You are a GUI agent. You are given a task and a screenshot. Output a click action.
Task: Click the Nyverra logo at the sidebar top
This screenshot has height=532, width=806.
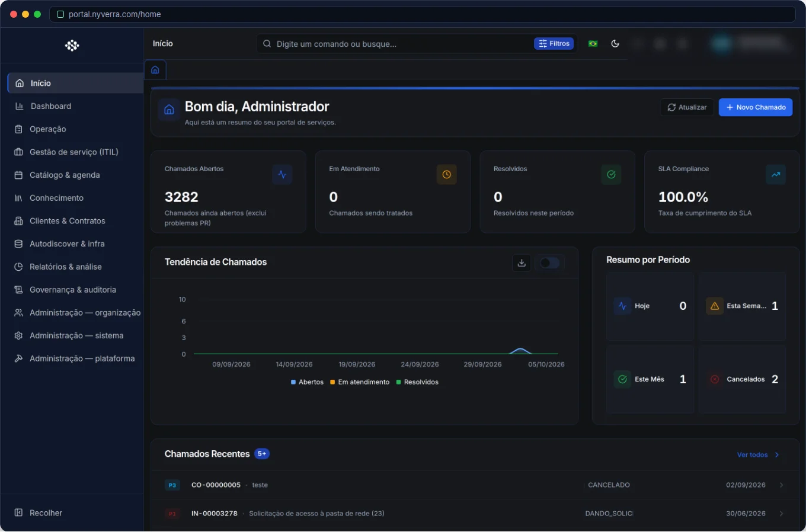pyautogui.click(x=72, y=46)
